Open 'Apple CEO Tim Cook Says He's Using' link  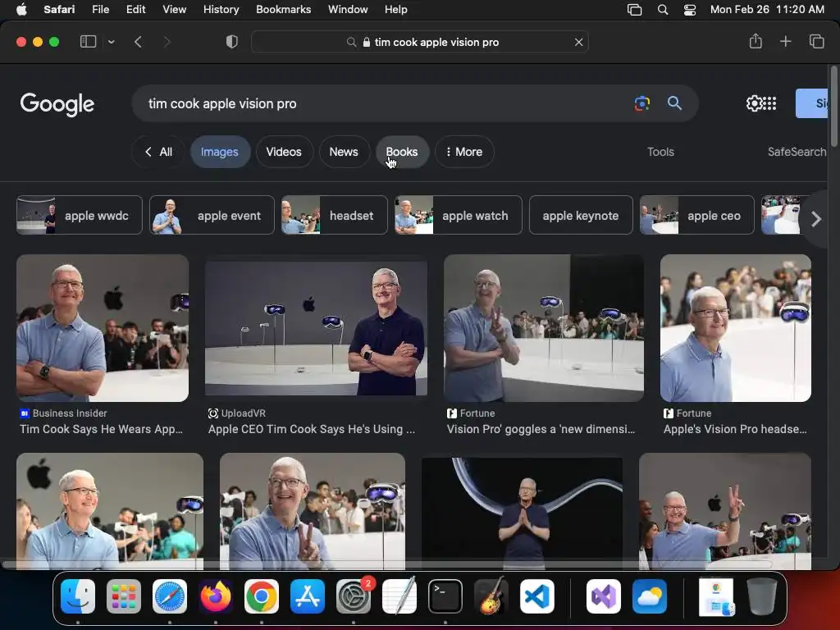point(312,429)
